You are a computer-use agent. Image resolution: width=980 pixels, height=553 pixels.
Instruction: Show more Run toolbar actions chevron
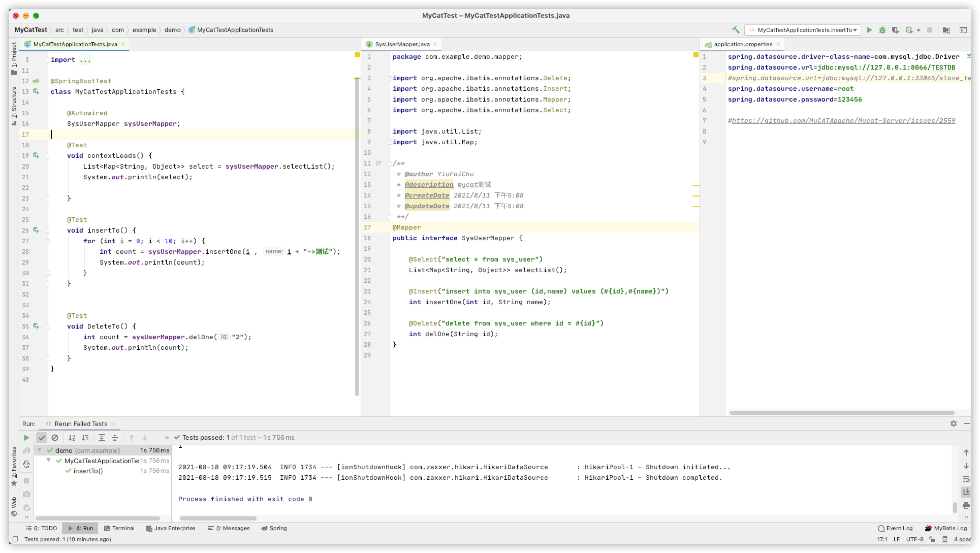coord(166,437)
